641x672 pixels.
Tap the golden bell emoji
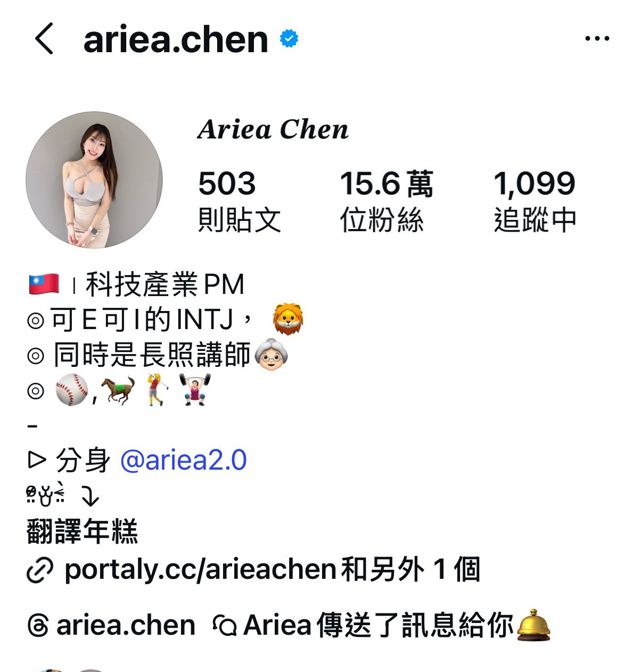click(x=533, y=625)
